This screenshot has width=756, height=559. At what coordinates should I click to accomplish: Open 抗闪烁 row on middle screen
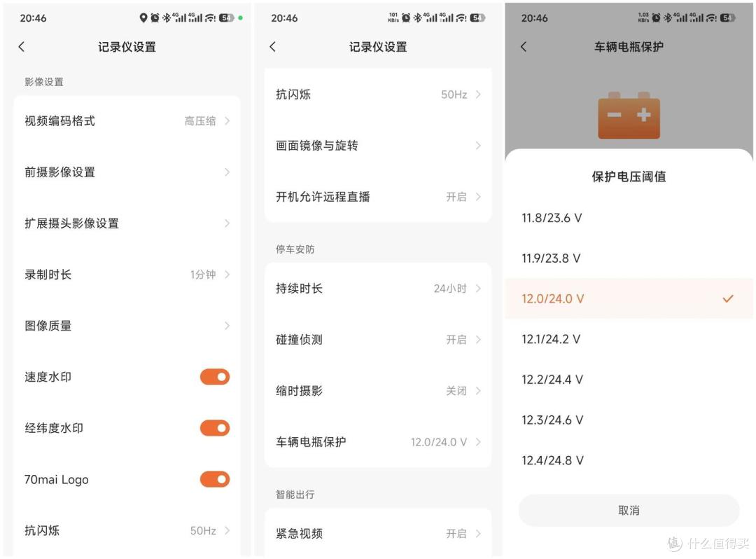378,94
